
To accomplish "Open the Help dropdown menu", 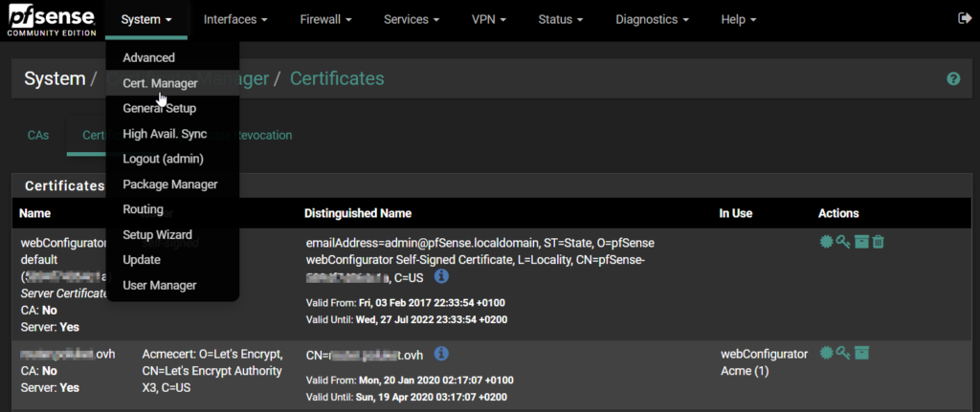I will [739, 20].
